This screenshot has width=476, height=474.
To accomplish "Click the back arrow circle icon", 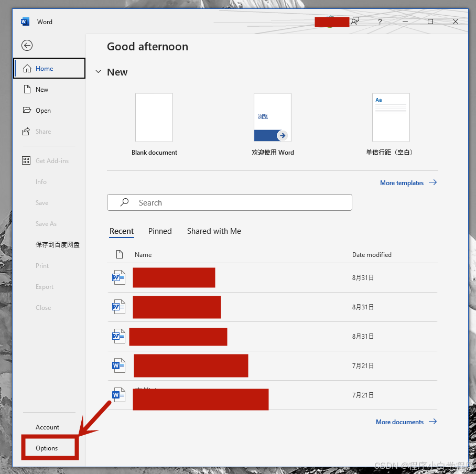I will click(x=27, y=46).
